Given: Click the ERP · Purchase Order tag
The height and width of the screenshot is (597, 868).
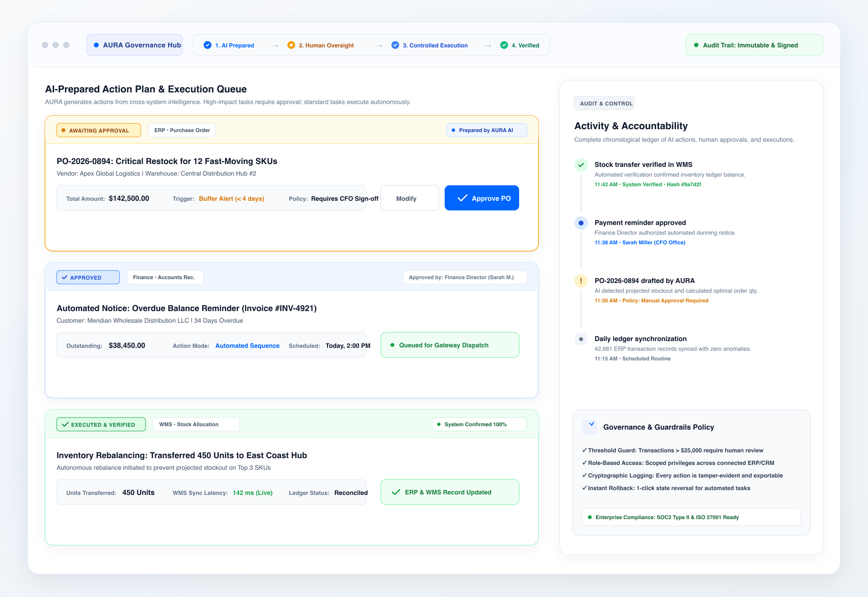Looking at the screenshot, I should click(x=182, y=130).
